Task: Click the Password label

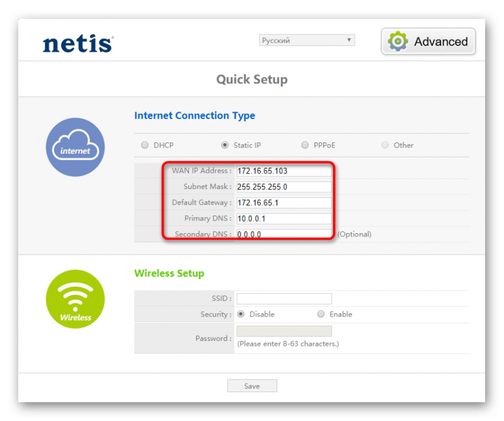Action: [x=214, y=338]
